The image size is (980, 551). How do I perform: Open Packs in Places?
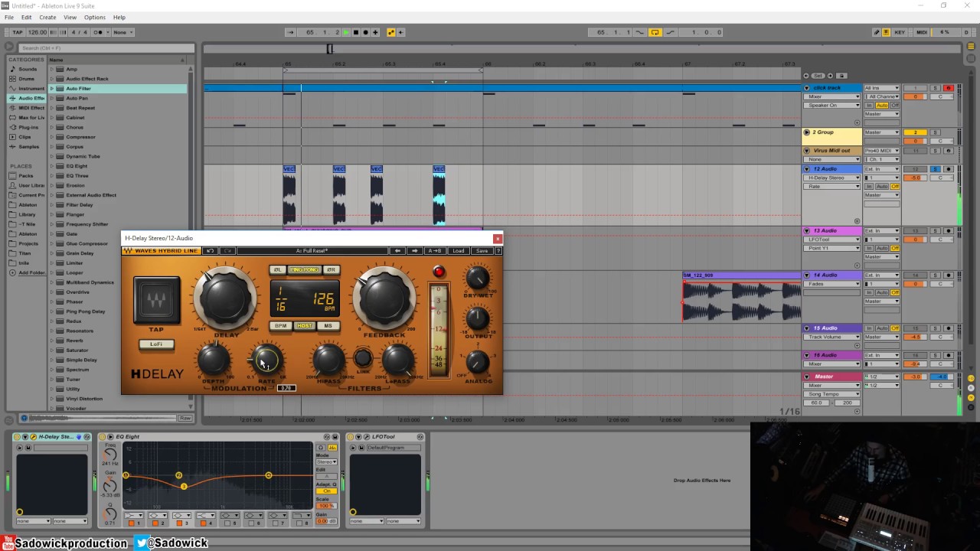coord(26,176)
